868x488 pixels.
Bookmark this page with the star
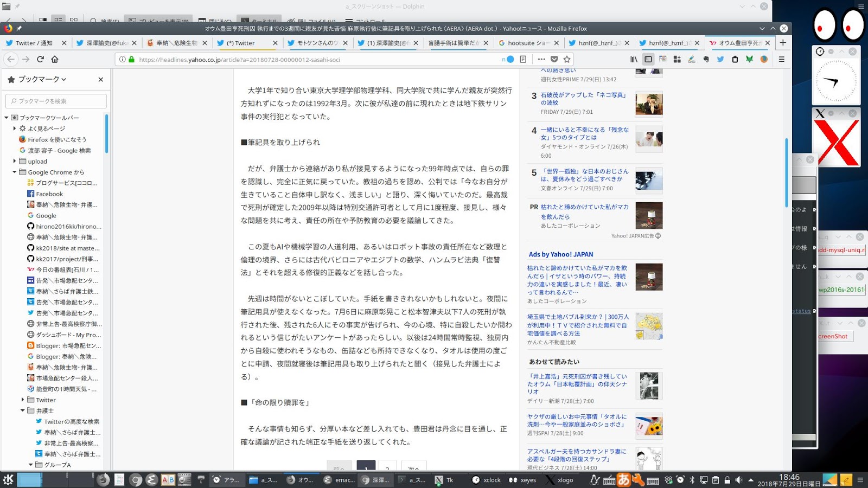pos(567,59)
